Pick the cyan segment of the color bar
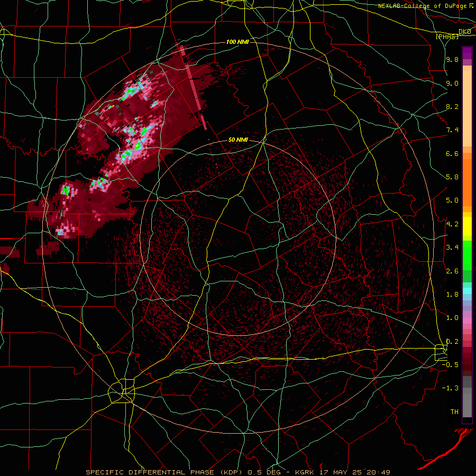Screen dimensions: 476x476 tap(467, 290)
